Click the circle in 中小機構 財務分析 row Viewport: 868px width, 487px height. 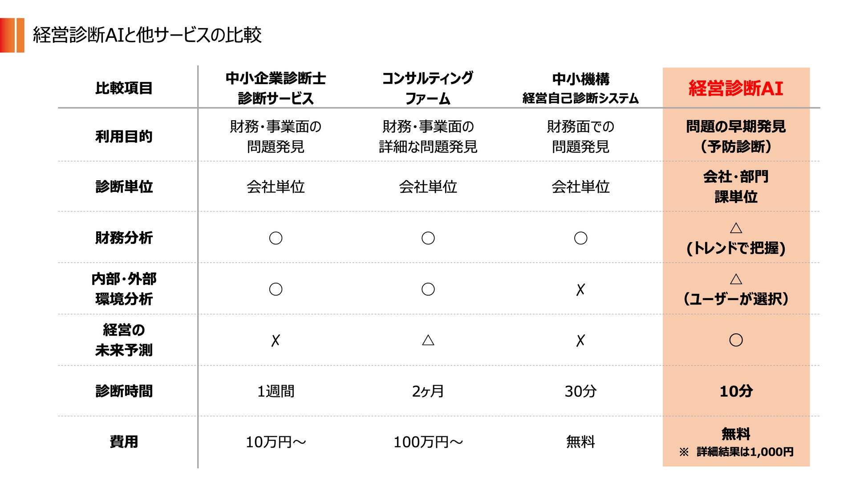pos(580,238)
